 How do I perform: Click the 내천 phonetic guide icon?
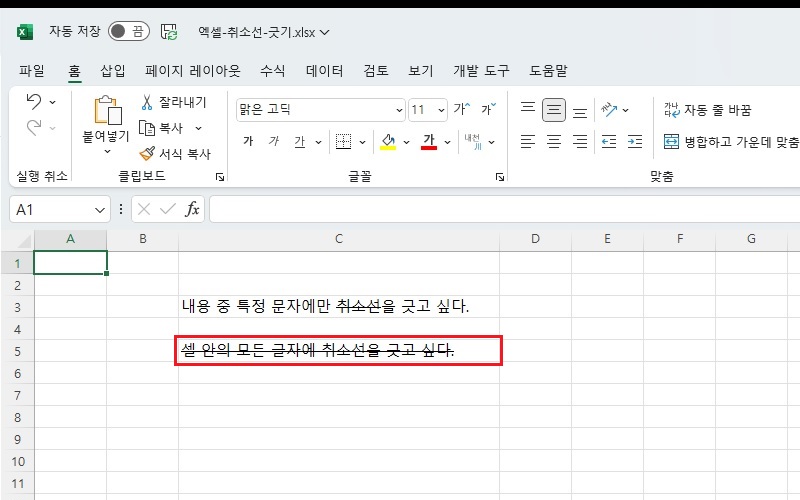click(473, 141)
